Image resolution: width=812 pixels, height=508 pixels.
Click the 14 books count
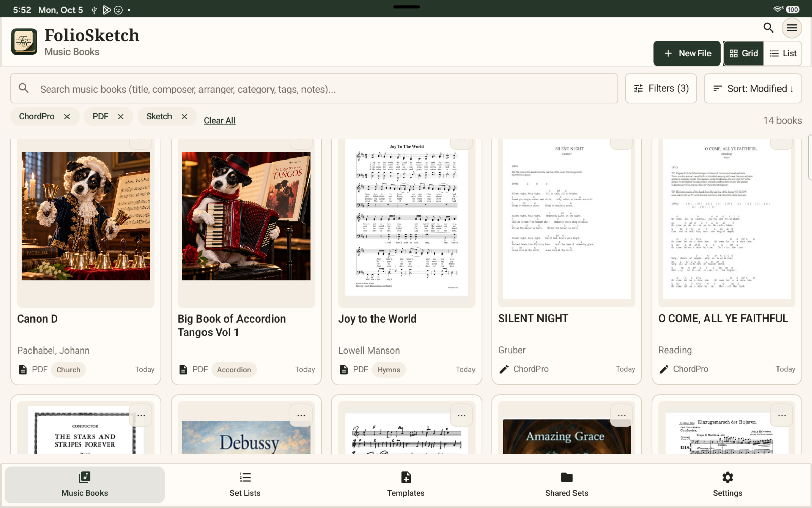(x=783, y=121)
